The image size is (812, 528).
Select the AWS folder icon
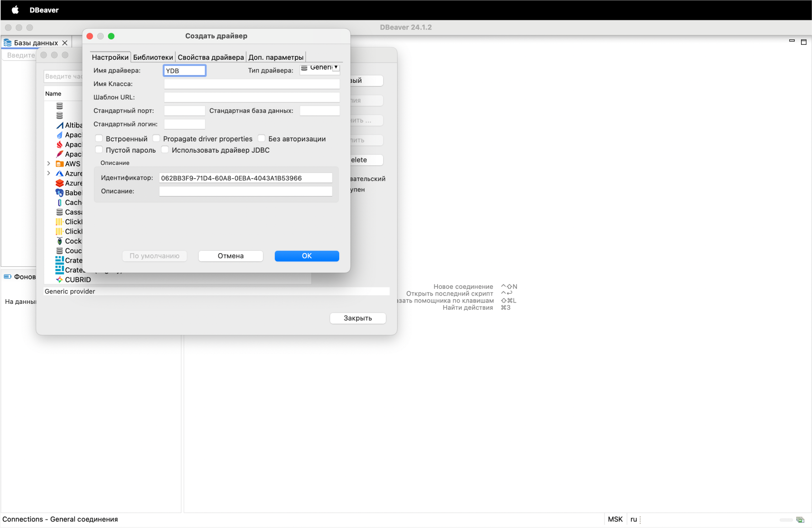(59, 164)
